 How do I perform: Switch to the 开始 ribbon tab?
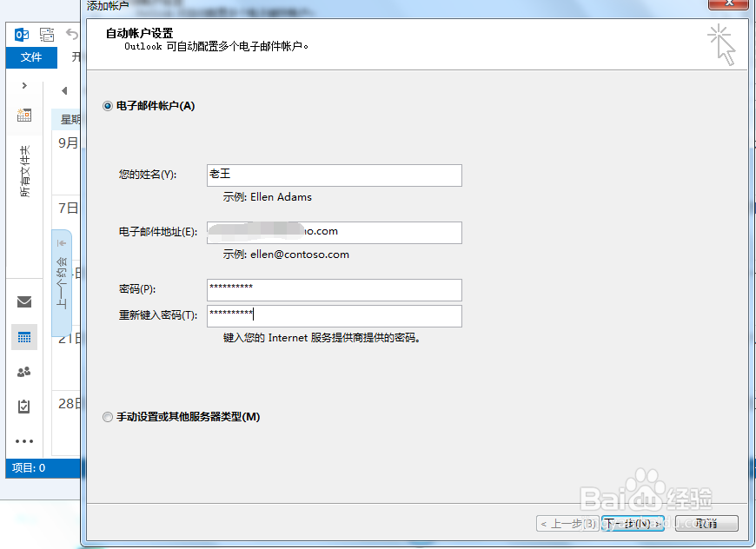(x=76, y=57)
